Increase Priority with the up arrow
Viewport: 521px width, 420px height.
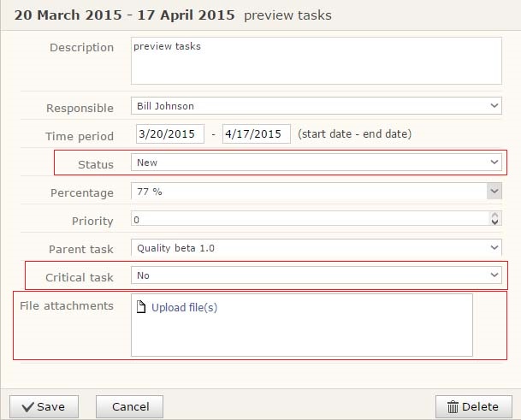[494, 216]
